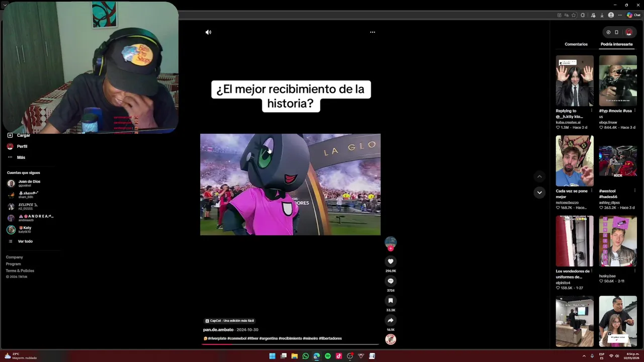Switch to Microsoft Edge on taskbar

[x=316, y=356]
